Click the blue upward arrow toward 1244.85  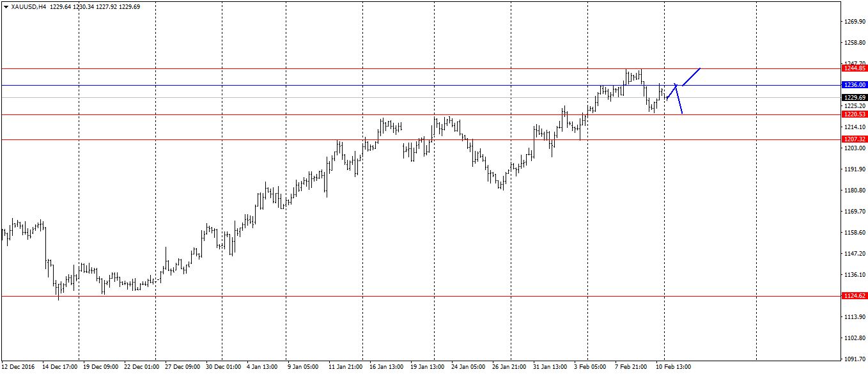coord(692,76)
